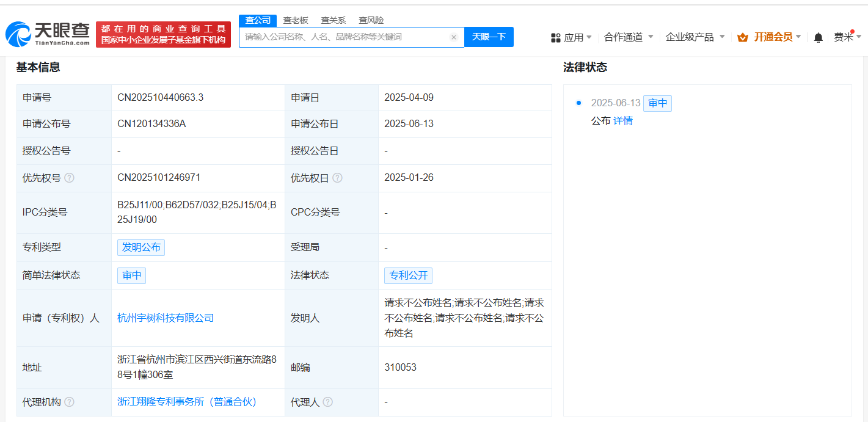The width and height of the screenshot is (868, 422).
Task: Click the 应用 grid icon
Action: click(x=555, y=38)
